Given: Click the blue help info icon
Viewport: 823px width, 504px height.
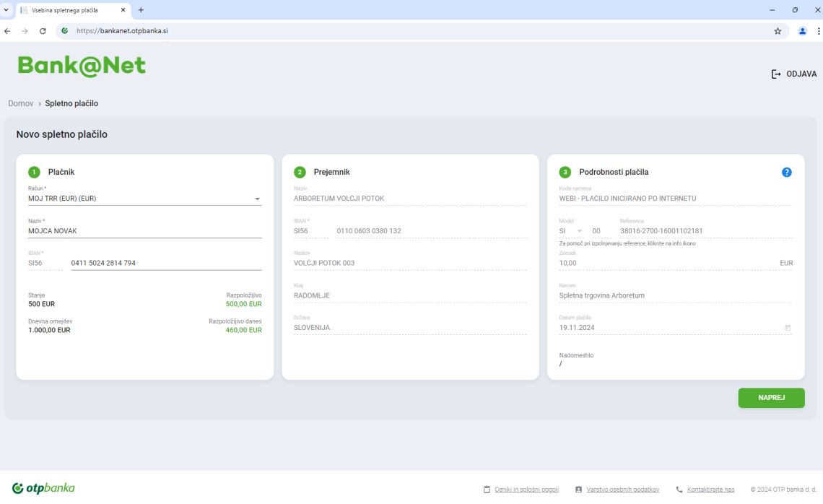Looking at the screenshot, I should [x=787, y=172].
